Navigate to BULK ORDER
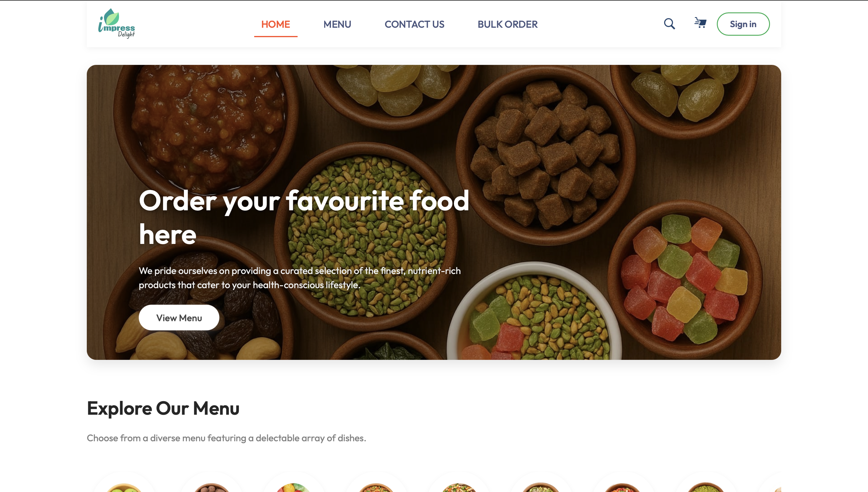The width and height of the screenshot is (868, 492). pos(507,24)
